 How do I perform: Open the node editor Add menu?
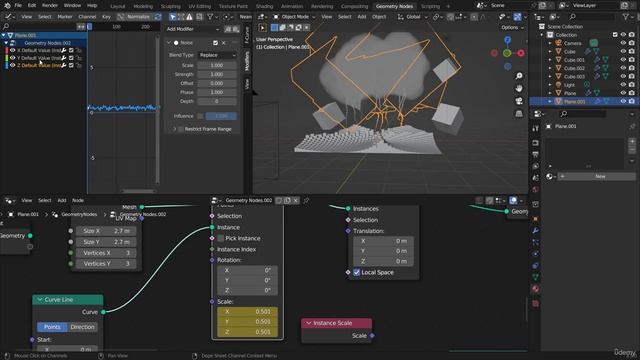click(62, 200)
